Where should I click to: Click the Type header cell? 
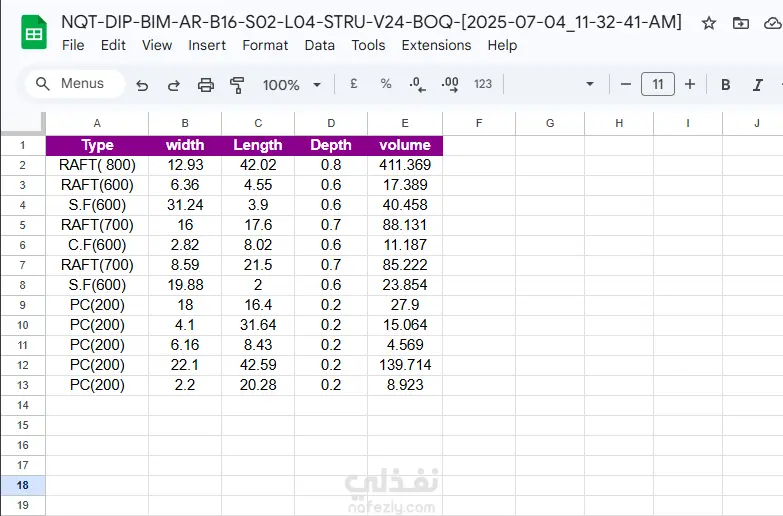pos(97,145)
